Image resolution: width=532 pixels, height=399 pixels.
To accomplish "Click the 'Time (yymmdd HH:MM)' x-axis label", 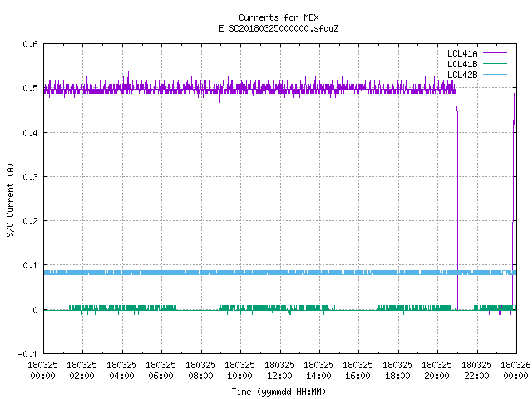I will (x=278, y=392).
